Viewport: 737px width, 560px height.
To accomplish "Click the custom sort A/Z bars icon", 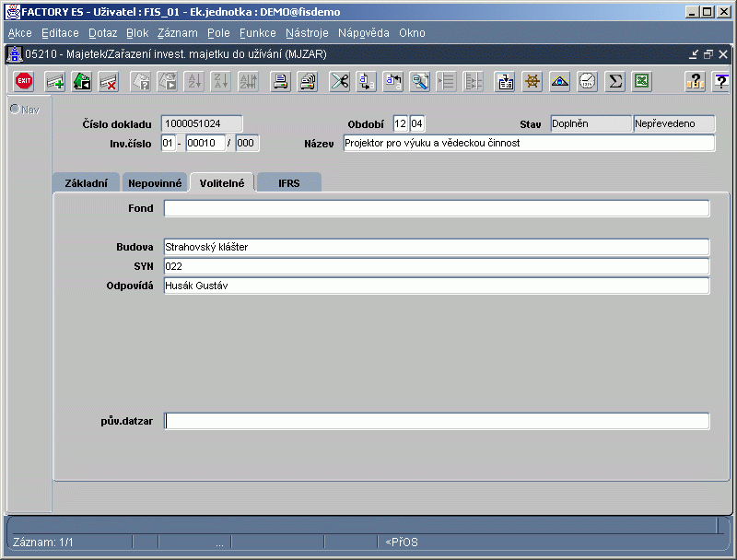I will [249, 81].
